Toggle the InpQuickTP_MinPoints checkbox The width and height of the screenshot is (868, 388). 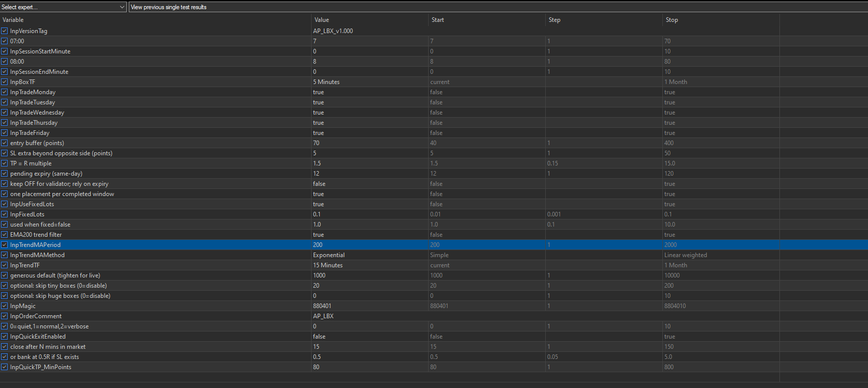click(5, 367)
